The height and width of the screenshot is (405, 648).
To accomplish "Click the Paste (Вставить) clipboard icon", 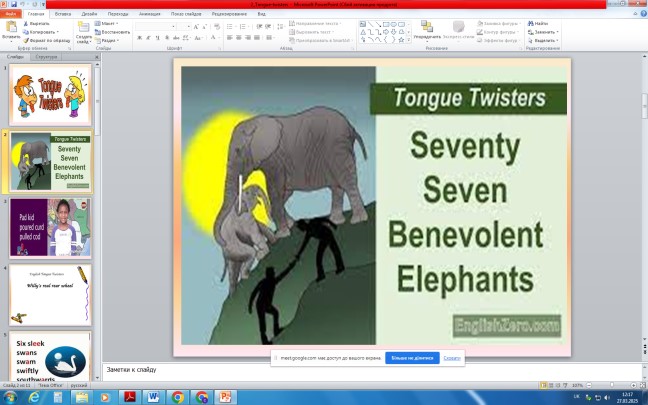I will point(10,29).
